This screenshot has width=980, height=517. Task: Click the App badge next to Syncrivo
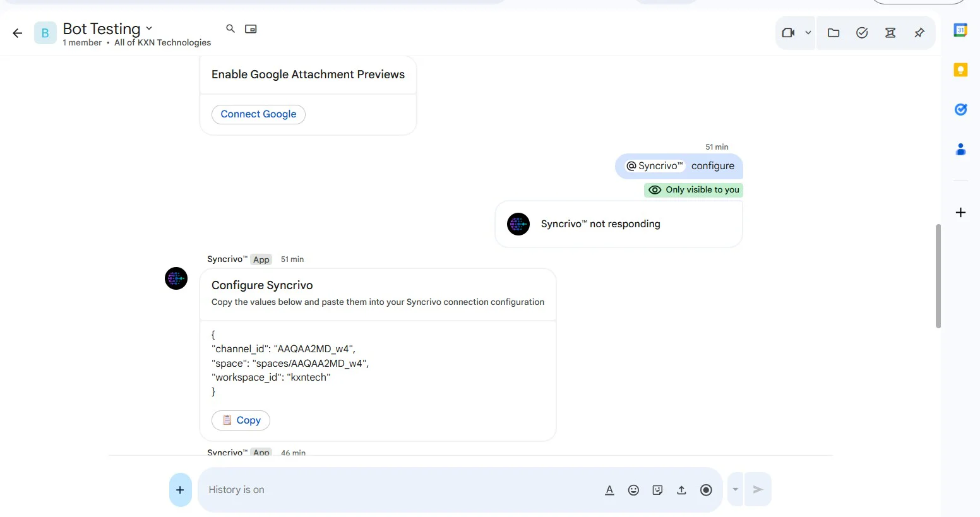[x=261, y=259]
